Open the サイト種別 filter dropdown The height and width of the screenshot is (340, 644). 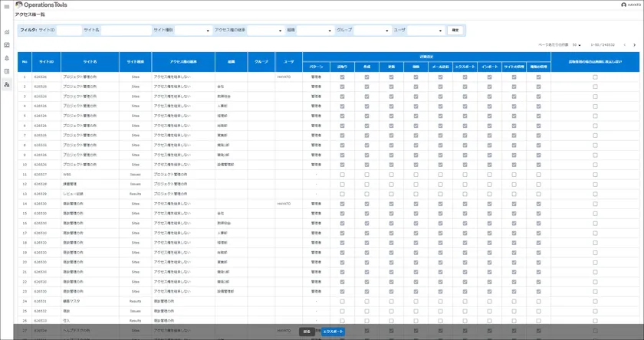(x=181, y=31)
